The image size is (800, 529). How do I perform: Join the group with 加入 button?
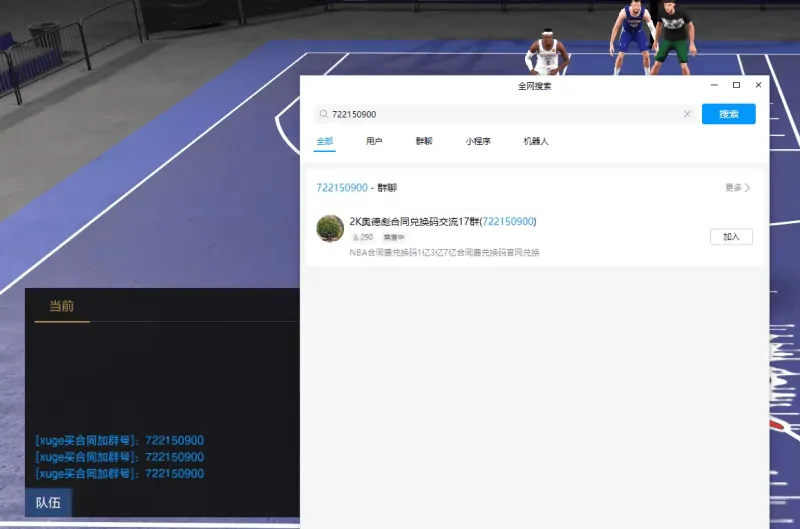(731, 237)
